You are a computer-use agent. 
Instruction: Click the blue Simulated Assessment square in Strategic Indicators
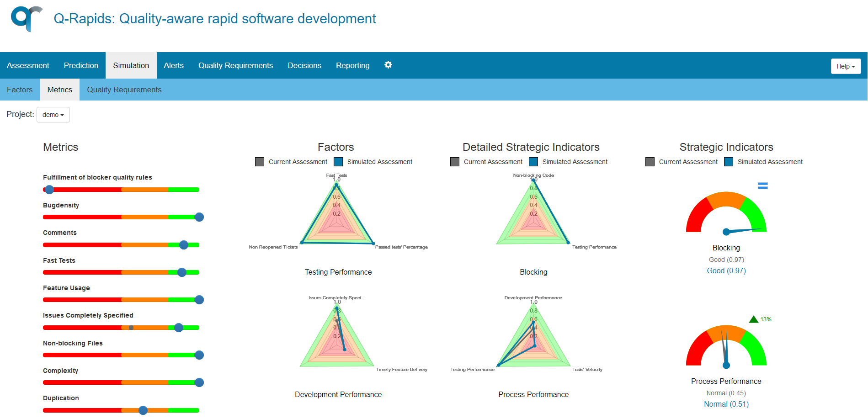(x=728, y=162)
